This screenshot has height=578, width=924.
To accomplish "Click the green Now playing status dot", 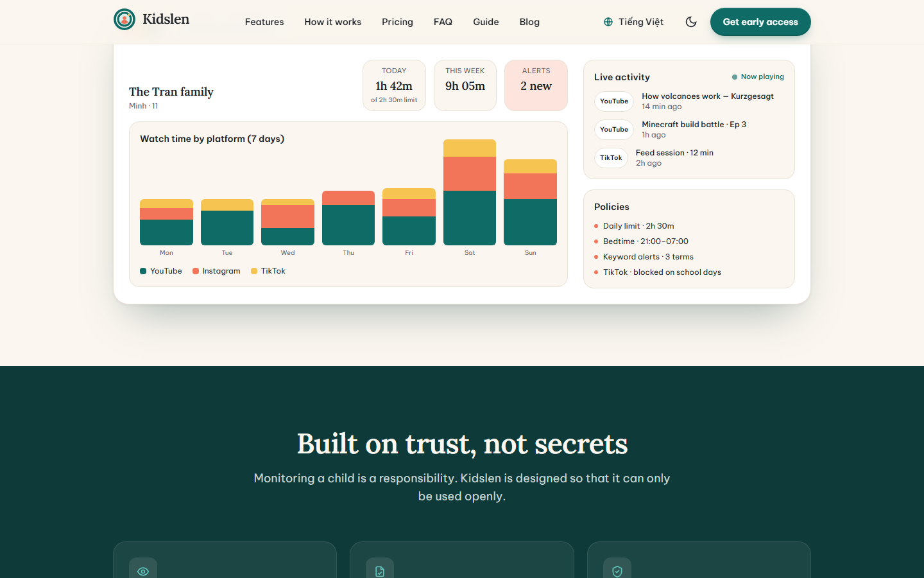I will click(735, 77).
